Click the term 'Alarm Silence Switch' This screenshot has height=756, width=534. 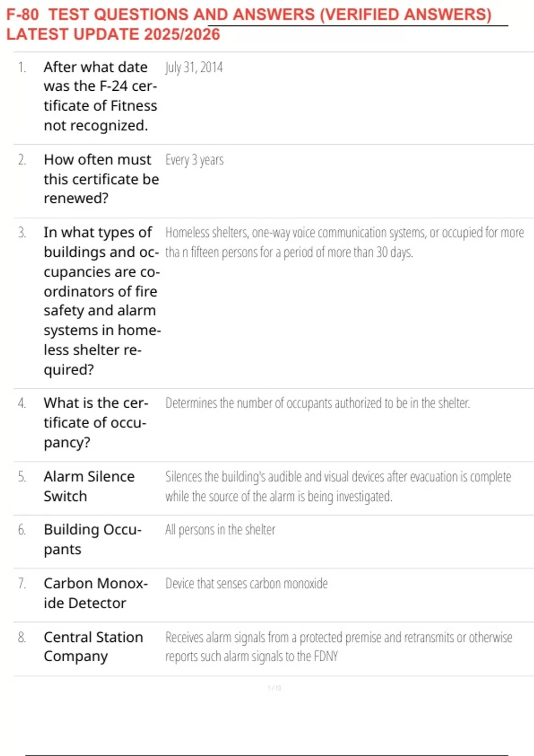pos(89,486)
